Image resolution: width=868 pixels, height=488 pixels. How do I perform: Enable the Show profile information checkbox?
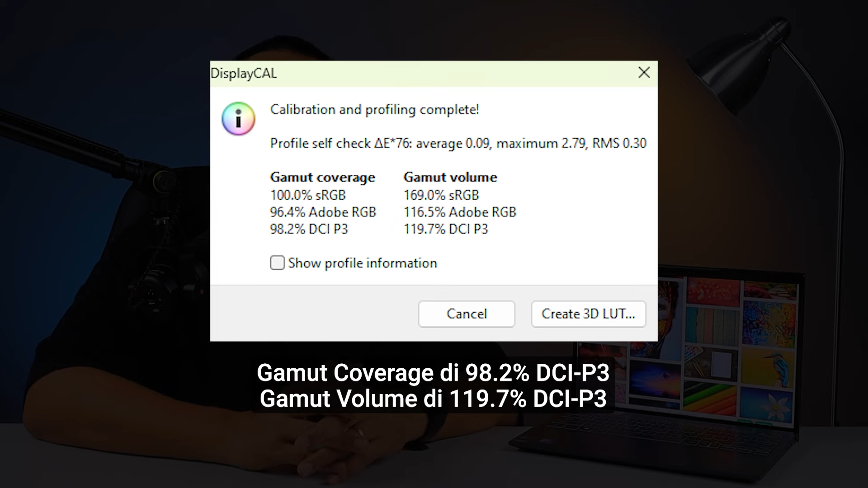tap(277, 263)
